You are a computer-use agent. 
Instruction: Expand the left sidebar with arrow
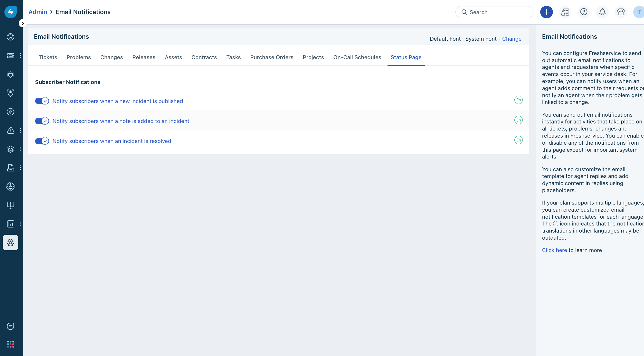point(22,23)
